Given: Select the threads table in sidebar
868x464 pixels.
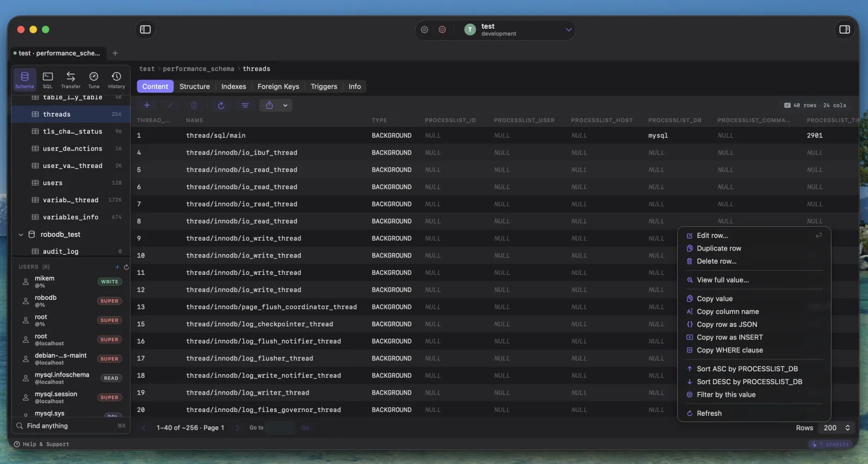Looking at the screenshot, I should 71,114.
